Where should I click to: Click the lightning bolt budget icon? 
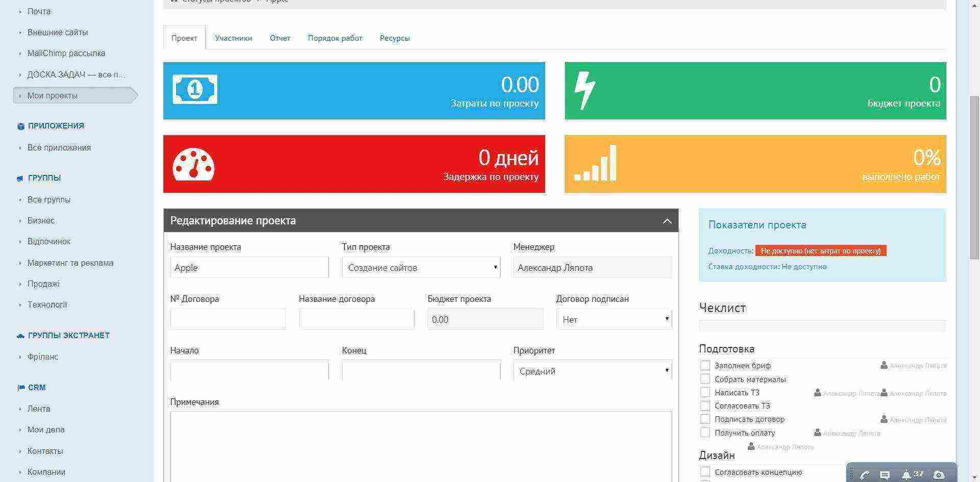click(x=584, y=91)
